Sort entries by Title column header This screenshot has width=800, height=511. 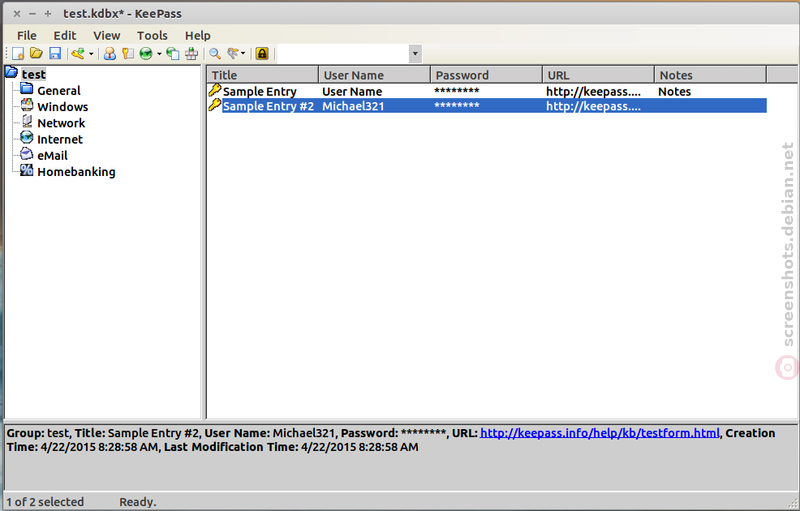tap(262, 75)
